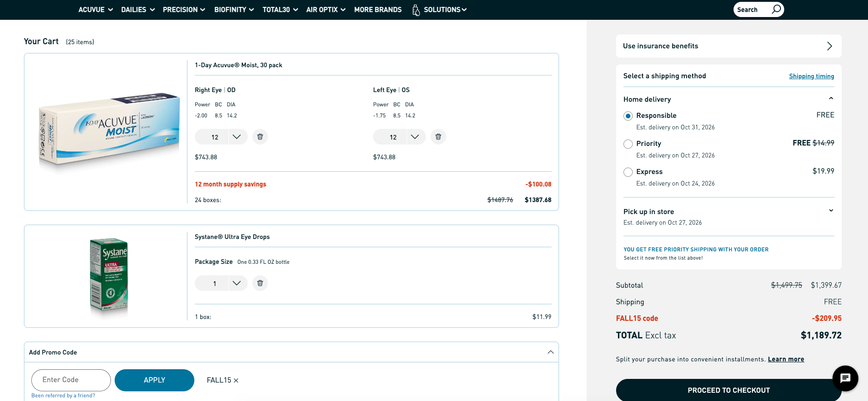Click Learn more about installments

786,360
